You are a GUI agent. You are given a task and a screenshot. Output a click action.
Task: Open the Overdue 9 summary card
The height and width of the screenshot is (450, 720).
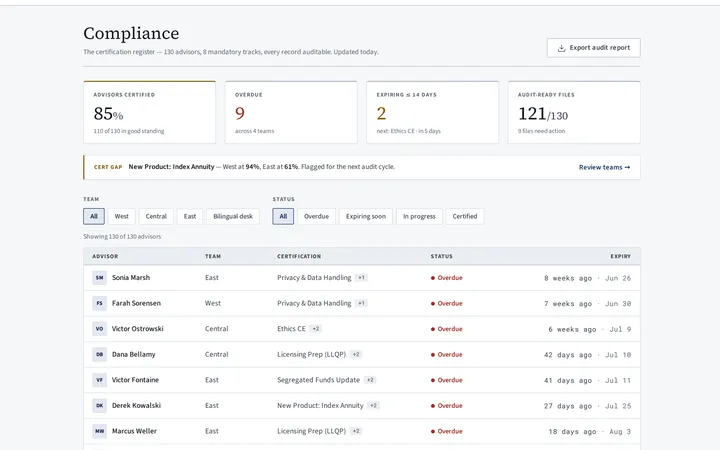click(291, 112)
